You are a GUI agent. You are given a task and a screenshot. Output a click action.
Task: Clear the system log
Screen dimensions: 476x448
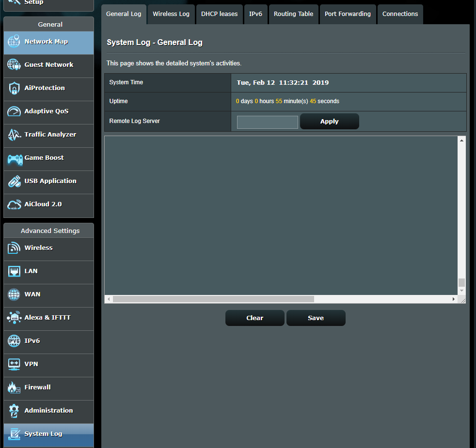click(254, 318)
